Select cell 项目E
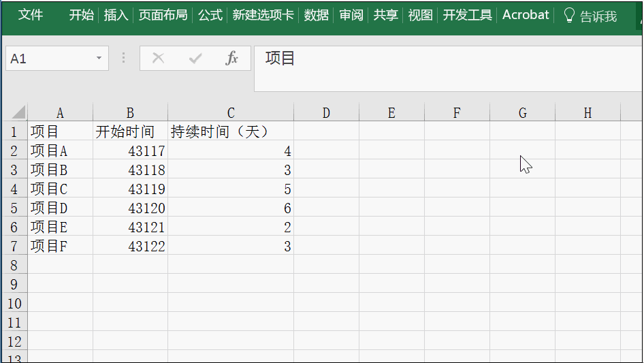This screenshot has height=363, width=644. (x=60, y=227)
